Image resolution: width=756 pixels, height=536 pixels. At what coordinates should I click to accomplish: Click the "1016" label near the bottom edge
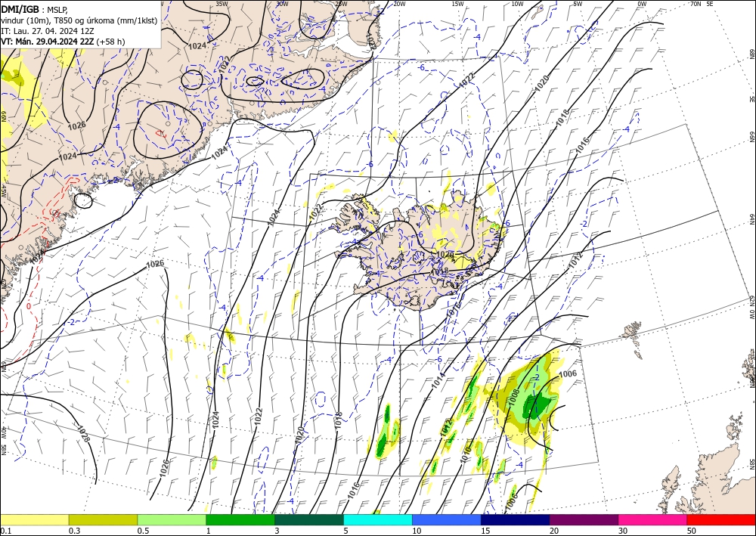353,490
